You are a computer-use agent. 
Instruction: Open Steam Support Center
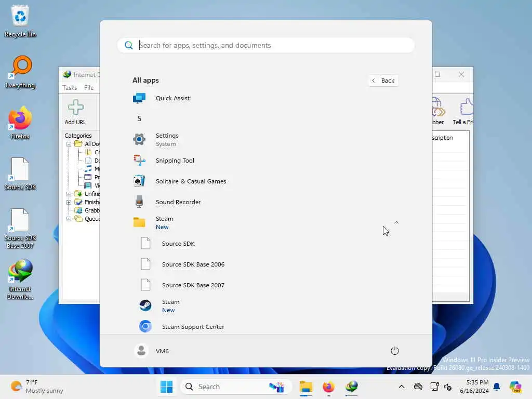tap(265, 326)
